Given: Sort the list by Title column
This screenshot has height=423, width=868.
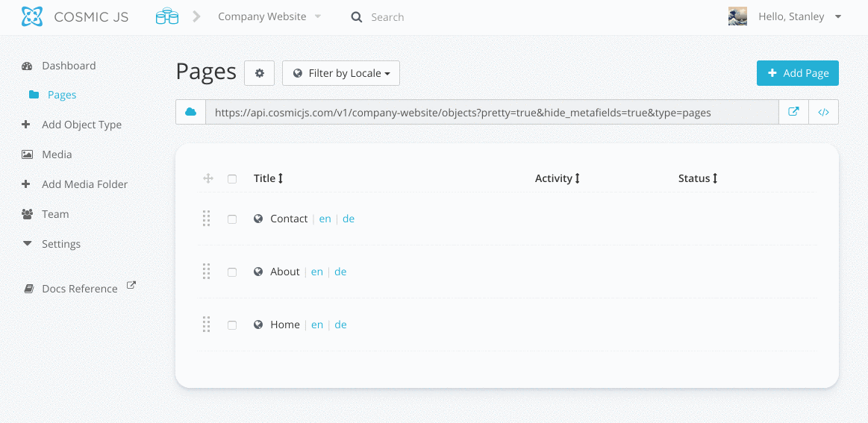Looking at the screenshot, I should [269, 178].
